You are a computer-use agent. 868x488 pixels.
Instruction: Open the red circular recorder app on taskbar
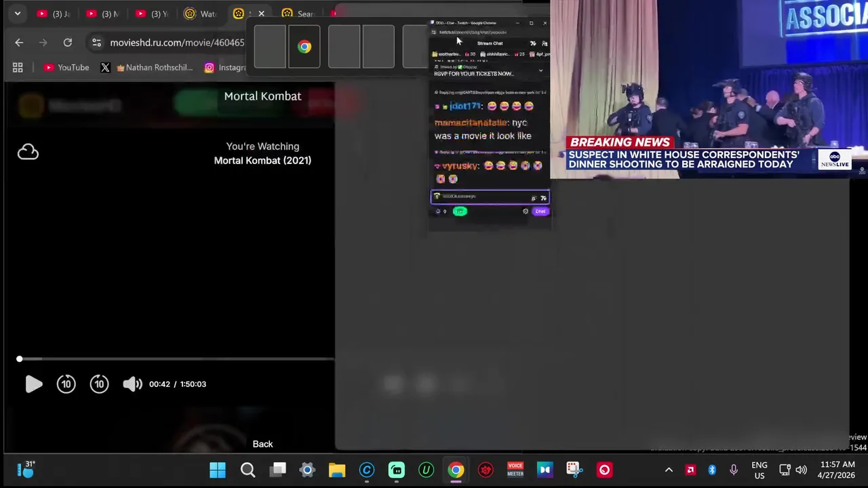tap(604, 470)
